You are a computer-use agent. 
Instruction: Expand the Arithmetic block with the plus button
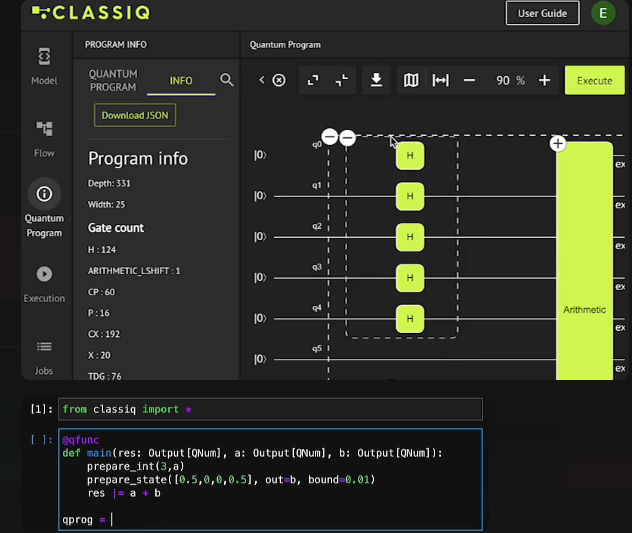pos(558,144)
